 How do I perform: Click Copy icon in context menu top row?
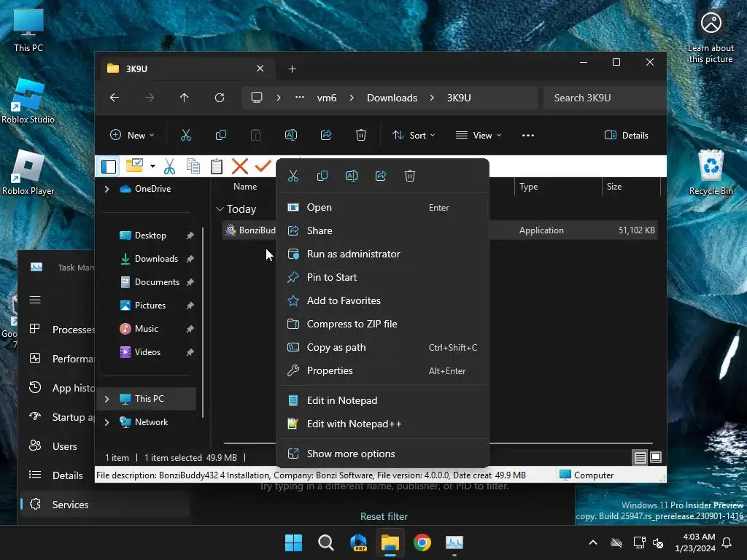click(322, 176)
